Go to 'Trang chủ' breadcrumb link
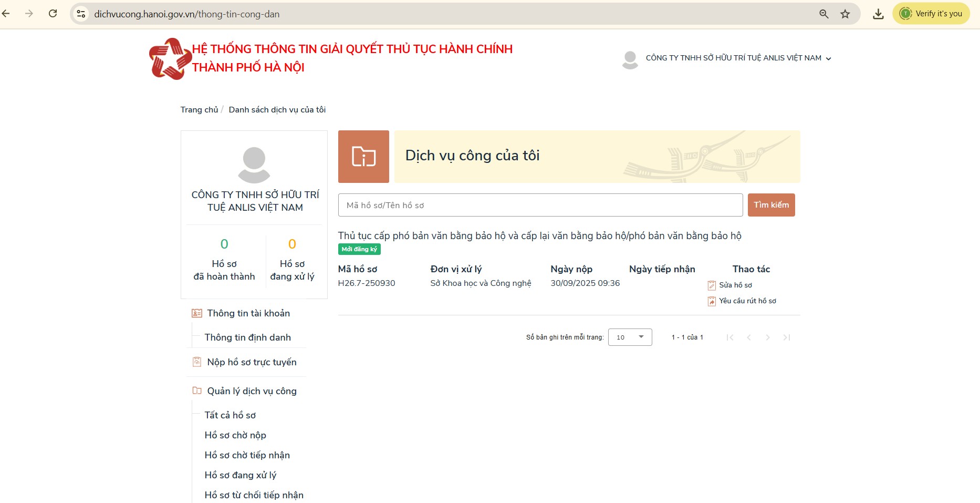The width and height of the screenshot is (980, 503). tap(199, 110)
